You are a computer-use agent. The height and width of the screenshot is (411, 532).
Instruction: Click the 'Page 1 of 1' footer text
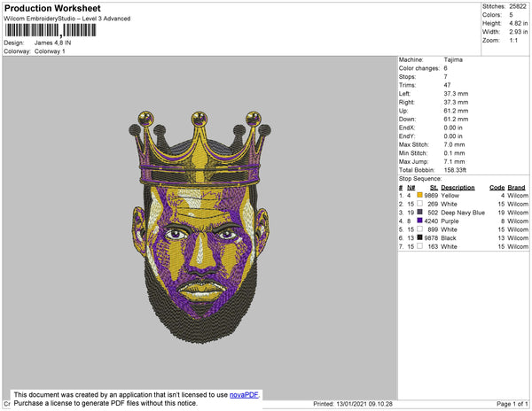coord(512,404)
